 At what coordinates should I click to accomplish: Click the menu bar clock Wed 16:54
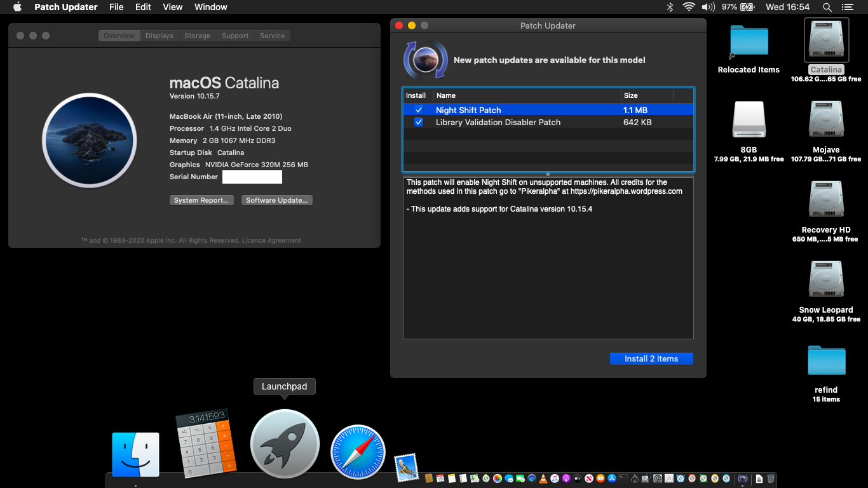point(788,7)
